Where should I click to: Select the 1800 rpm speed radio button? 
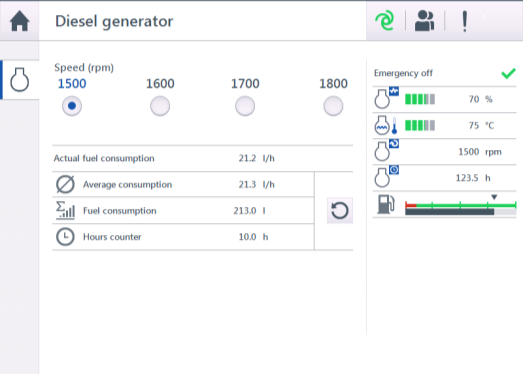pyautogui.click(x=333, y=106)
